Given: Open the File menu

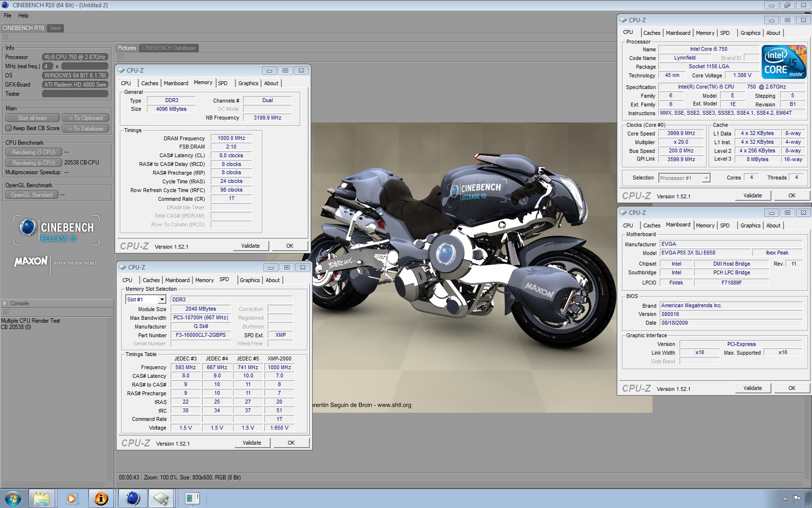Looking at the screenshot, I should tap(8, 15).
